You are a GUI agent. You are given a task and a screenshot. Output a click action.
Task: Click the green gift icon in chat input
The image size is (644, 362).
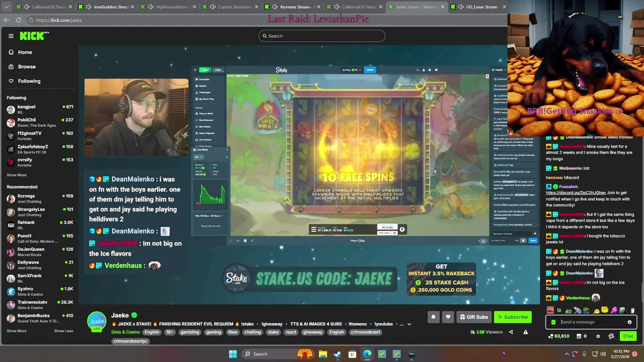click(553, 322)
